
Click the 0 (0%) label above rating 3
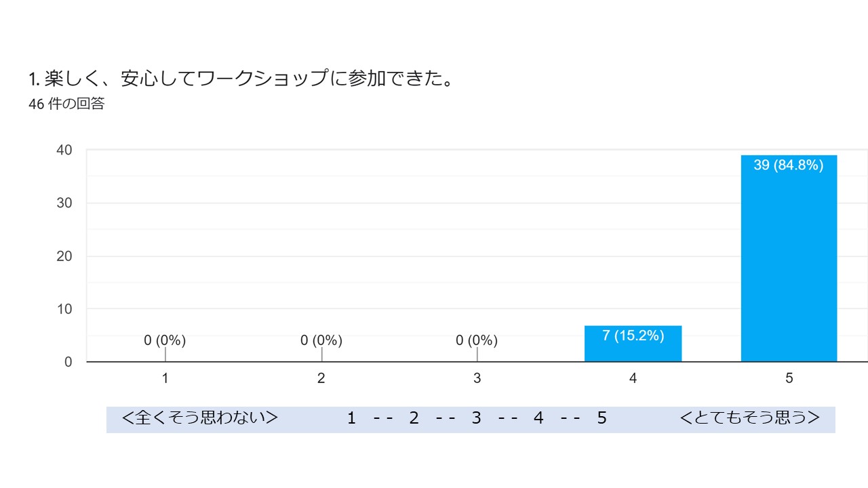coord(477,340)
